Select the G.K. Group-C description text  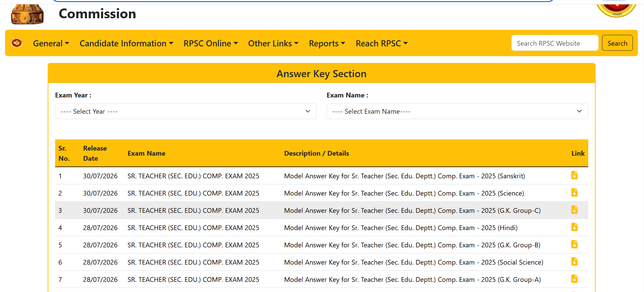coord(412,210)
